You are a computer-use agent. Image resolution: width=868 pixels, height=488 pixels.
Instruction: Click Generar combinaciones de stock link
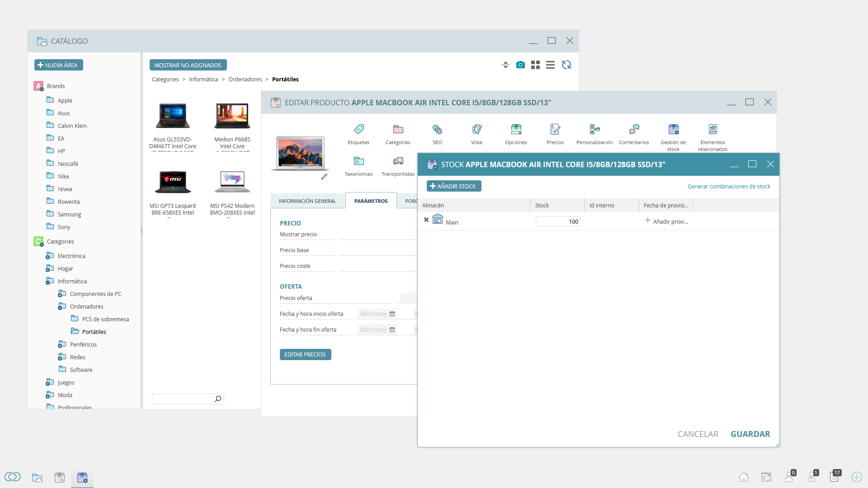(729, 186)
